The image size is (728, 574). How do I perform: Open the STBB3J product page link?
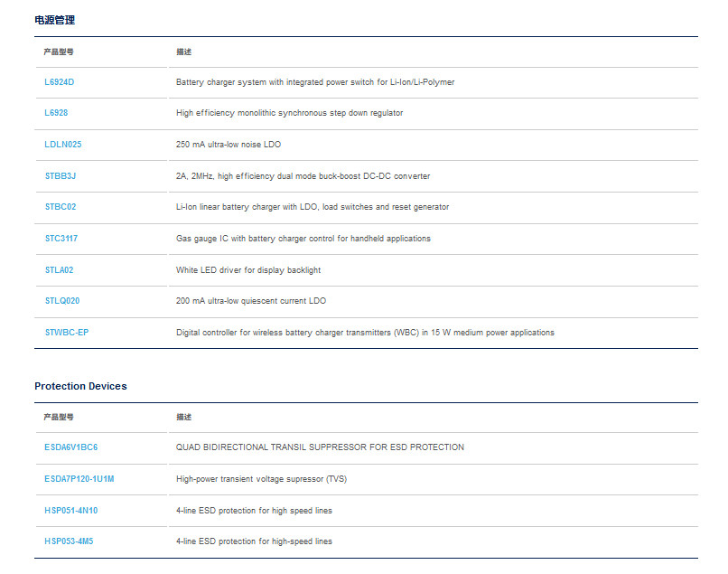[60, 176]
